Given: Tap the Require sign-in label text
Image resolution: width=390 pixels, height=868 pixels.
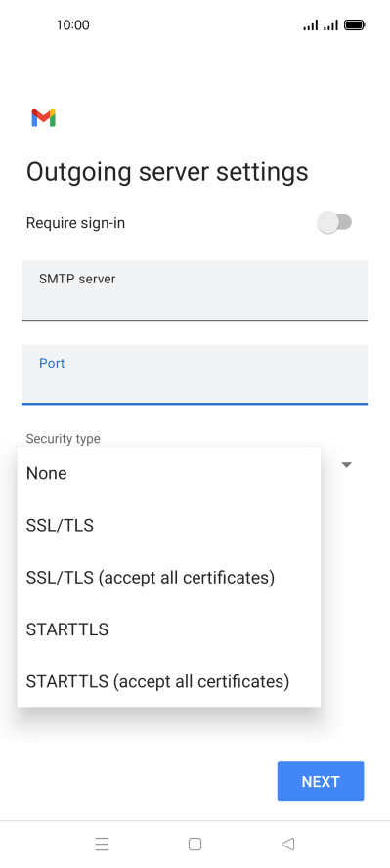Looking at the screenshot, I should (x=75, y=223).
